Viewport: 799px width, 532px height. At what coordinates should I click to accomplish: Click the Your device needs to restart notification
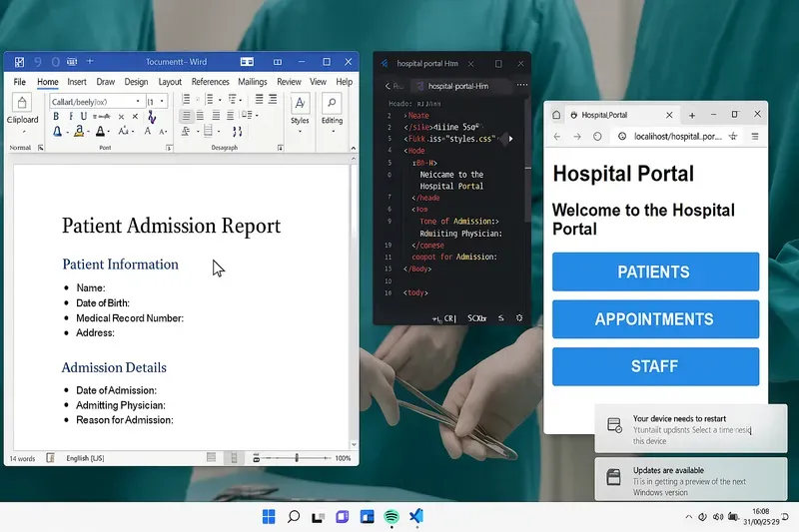pyautogui.click(x=691, y=429)
